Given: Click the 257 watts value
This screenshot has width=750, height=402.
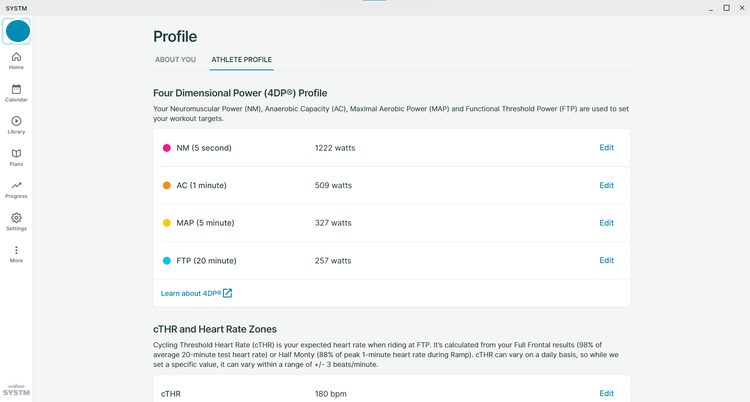Looking at the screenshot, I should coord(333,260).
